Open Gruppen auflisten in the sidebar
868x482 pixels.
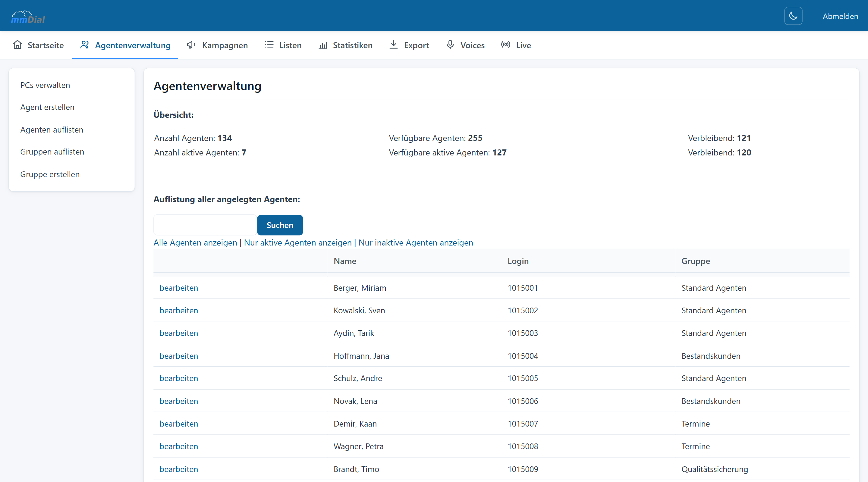[52, 152]
